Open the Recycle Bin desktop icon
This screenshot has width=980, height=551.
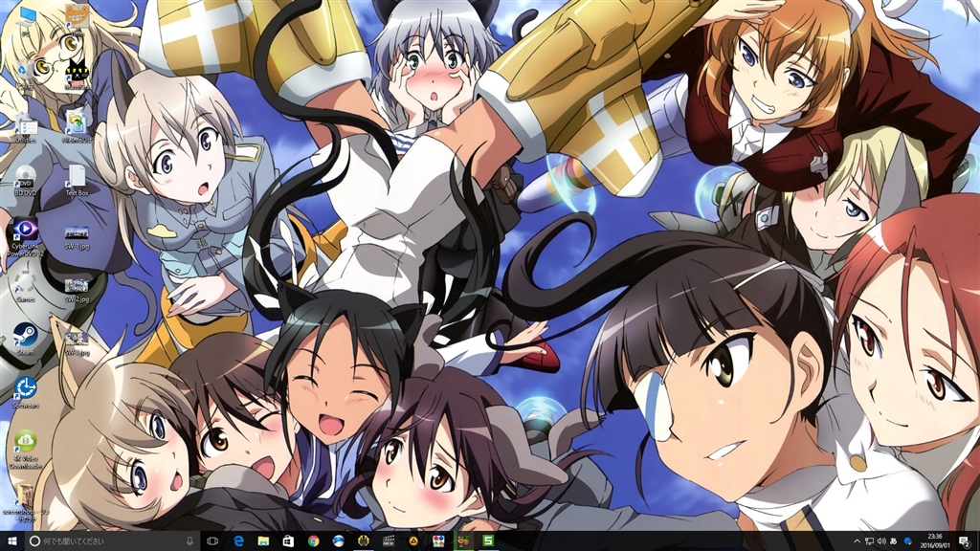pyautogui.click(x=25, y=74)
